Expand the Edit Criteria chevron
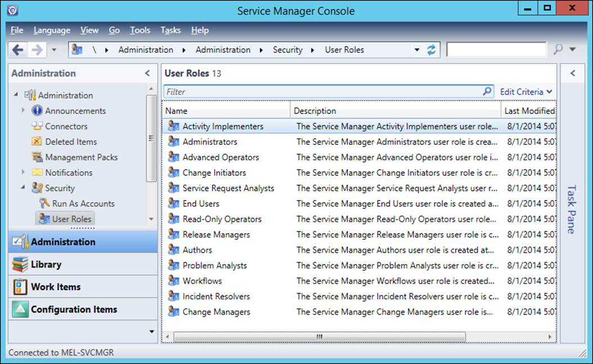 (x=549, y=92)
